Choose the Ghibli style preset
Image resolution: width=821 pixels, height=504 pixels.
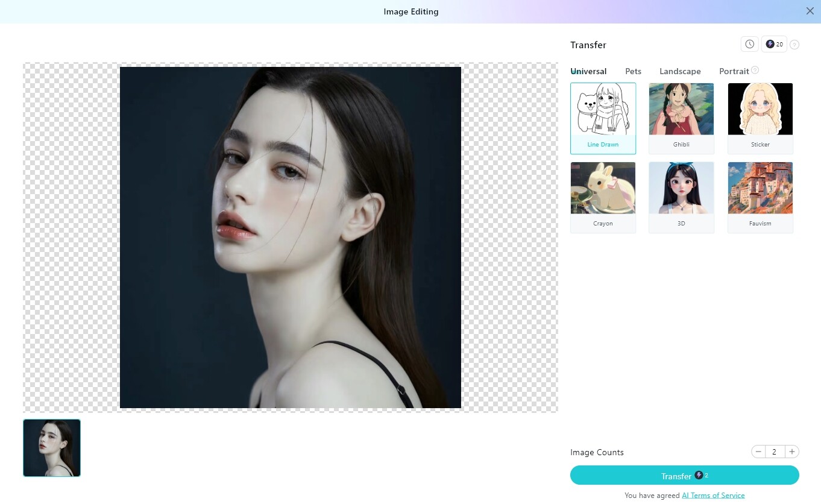(x=681, y=118)
